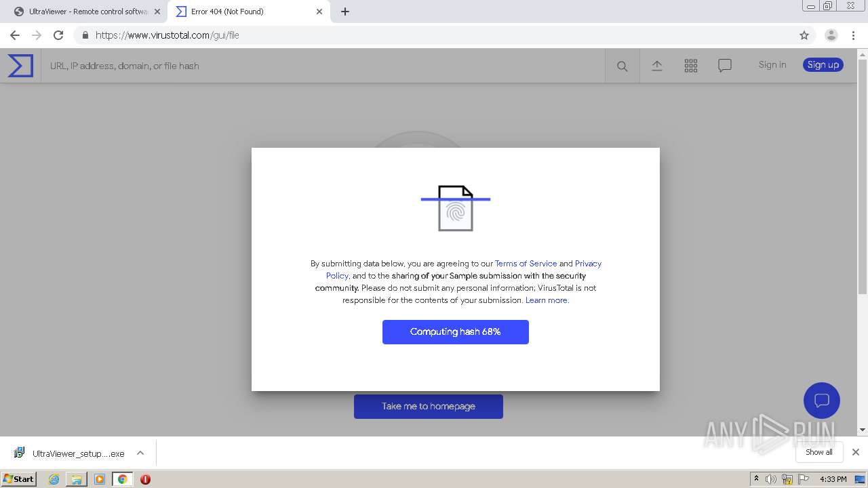This screenshot has height=488, width=868.
Task: Expand UltraViewer_setup download options chevron
Action: point(140,453)
